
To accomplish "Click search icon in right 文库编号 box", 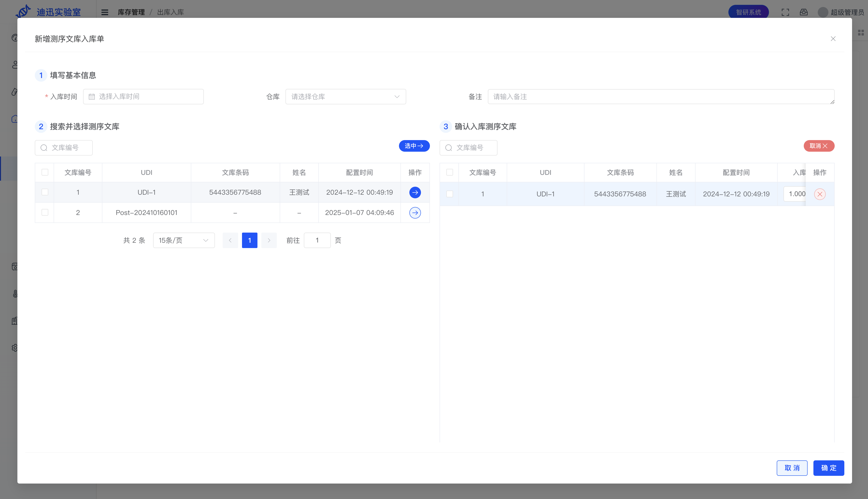I will [x=448, y=148].
